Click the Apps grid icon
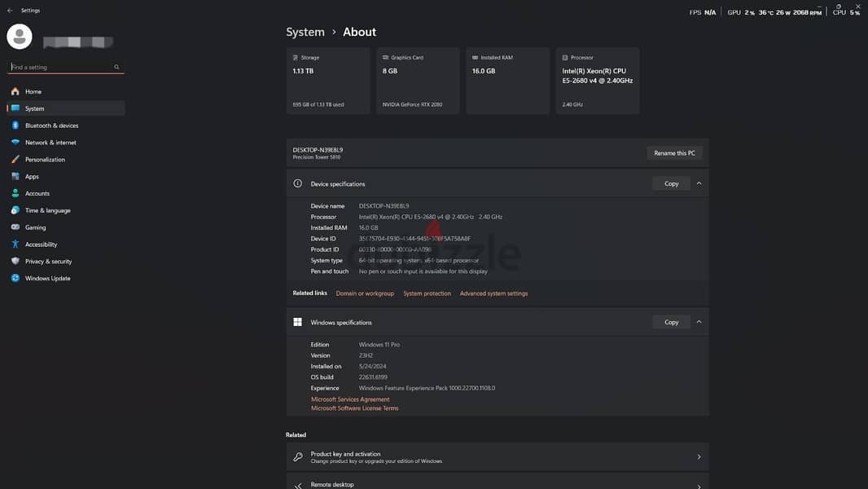Viewport: 868px width, 489px height. (15, 177)
